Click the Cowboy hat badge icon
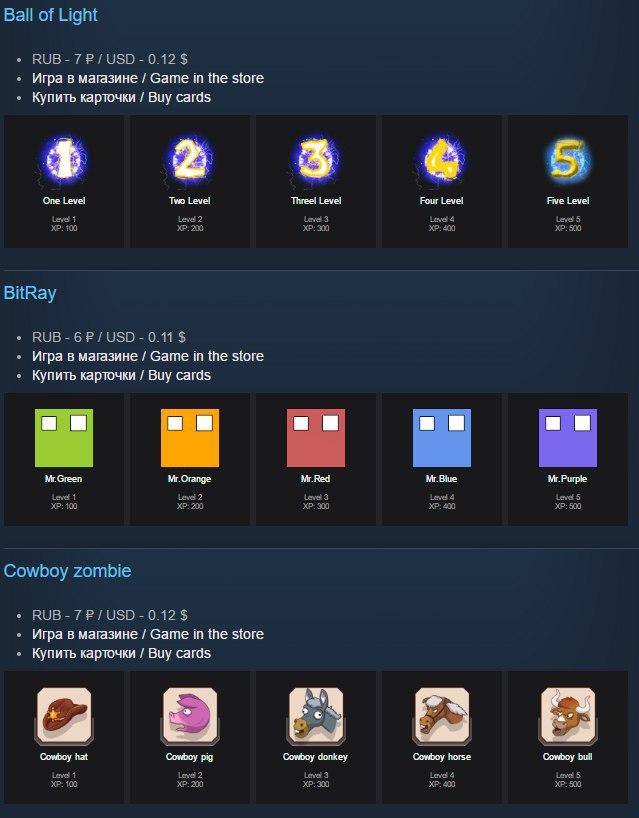The height and width of the screenshot is (818, 639). click(64, 716)
